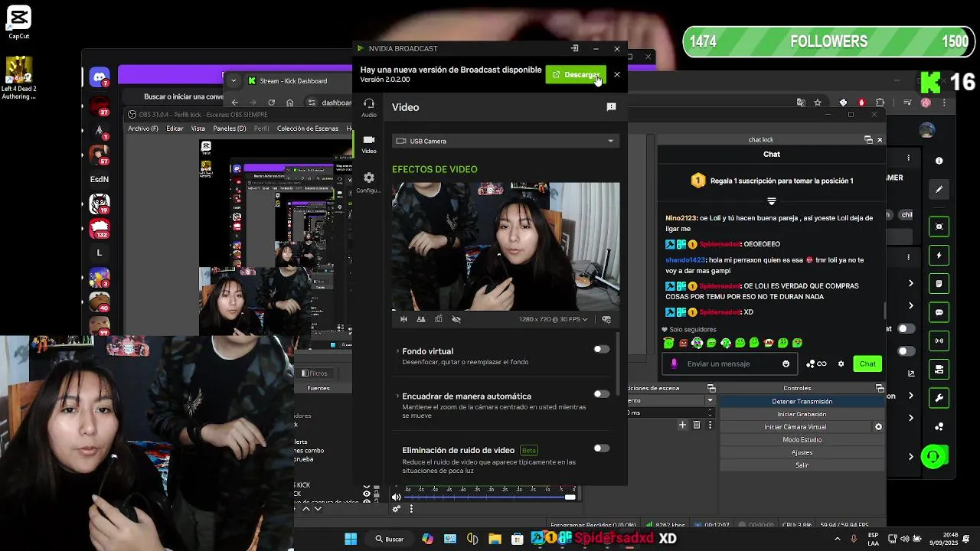
Task: Click Modo Estudio in OBS controls
Action: [802, 439]
